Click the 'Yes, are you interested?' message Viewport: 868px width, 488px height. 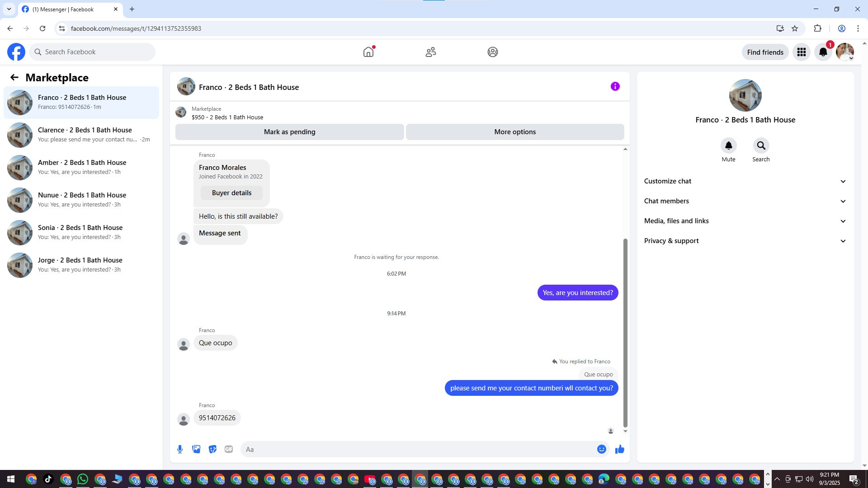(x=578, y=293)
